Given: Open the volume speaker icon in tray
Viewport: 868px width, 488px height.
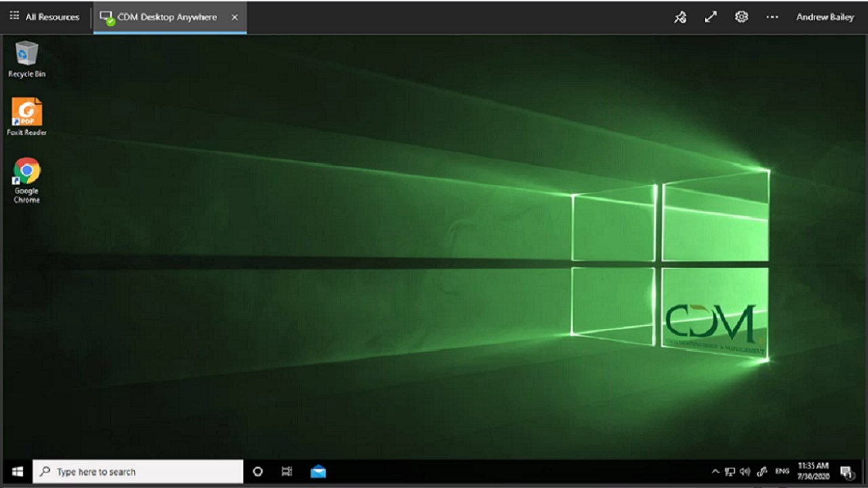Looking at the screenshot, I should pos(745,472).
